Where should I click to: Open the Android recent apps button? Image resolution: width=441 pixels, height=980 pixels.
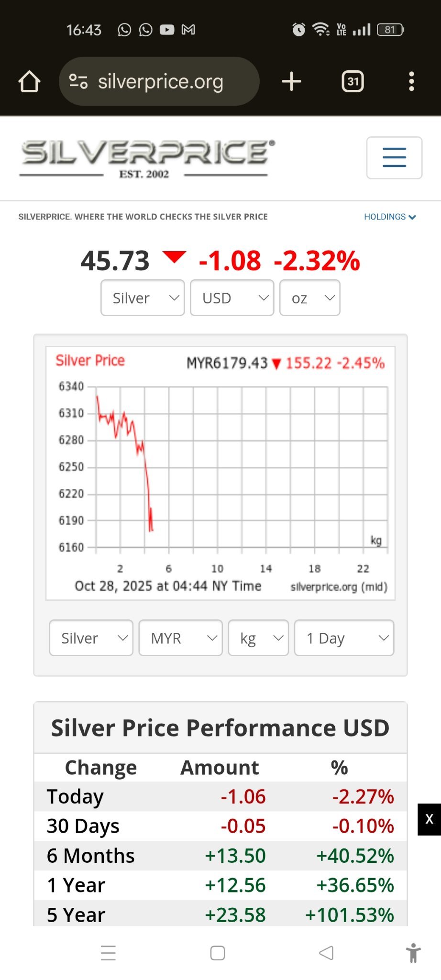click(x=108, y=953)
